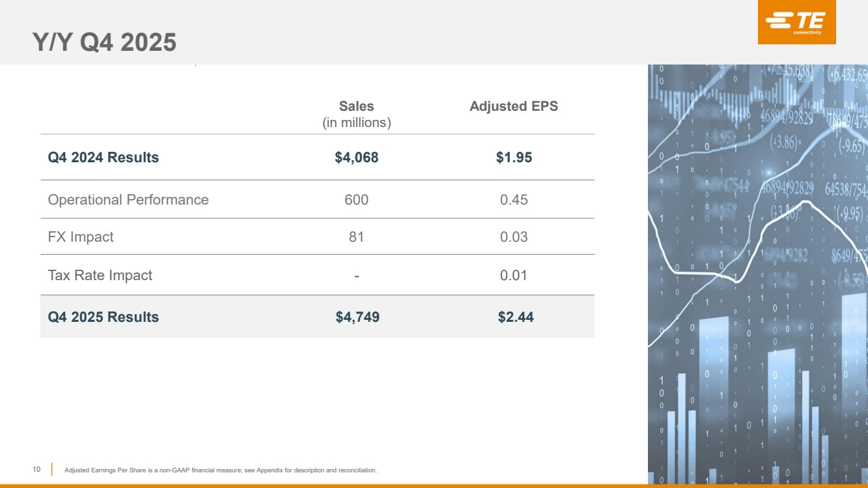Click the $4,068 sales value
Screen dimensions: 868x488
click(356, 157)
